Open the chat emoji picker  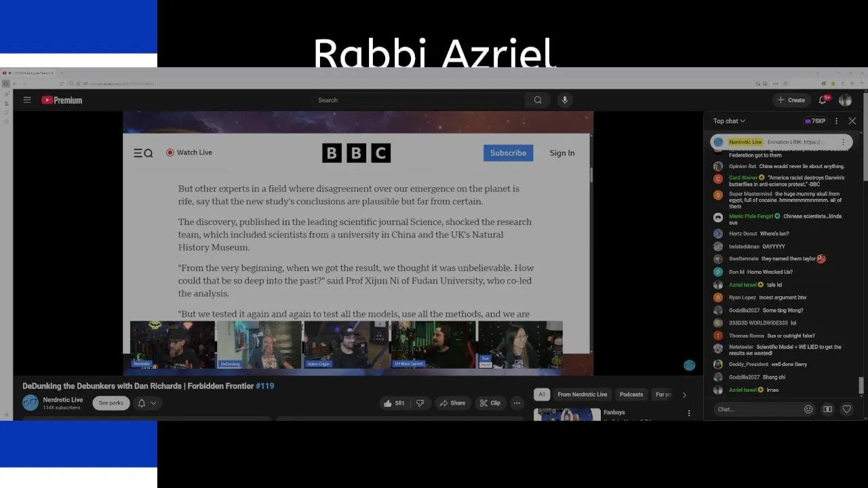pyautogui.click(x=808, y=409)
